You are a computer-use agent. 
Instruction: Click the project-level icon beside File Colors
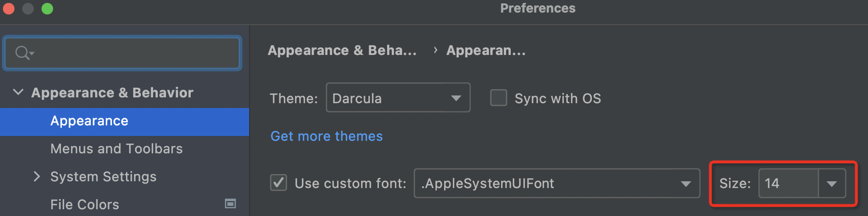[x=230, y=204]
